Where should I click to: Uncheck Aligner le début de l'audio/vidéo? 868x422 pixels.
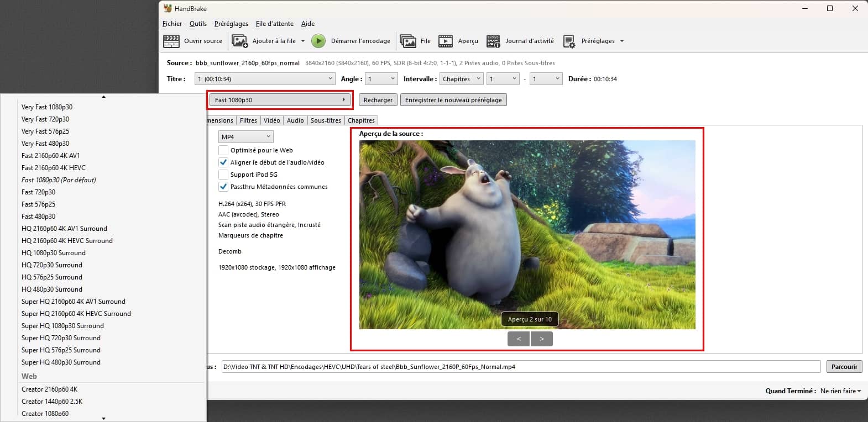click(223, 162)
